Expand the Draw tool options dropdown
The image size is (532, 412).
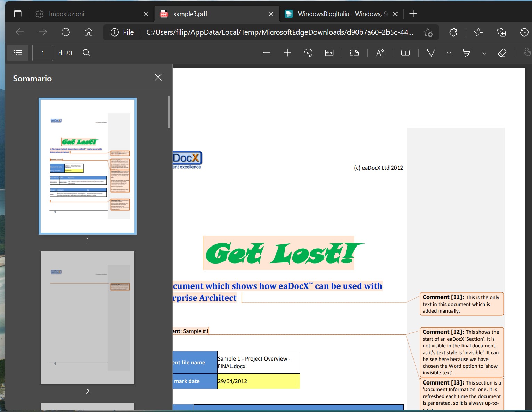[449, 53]
